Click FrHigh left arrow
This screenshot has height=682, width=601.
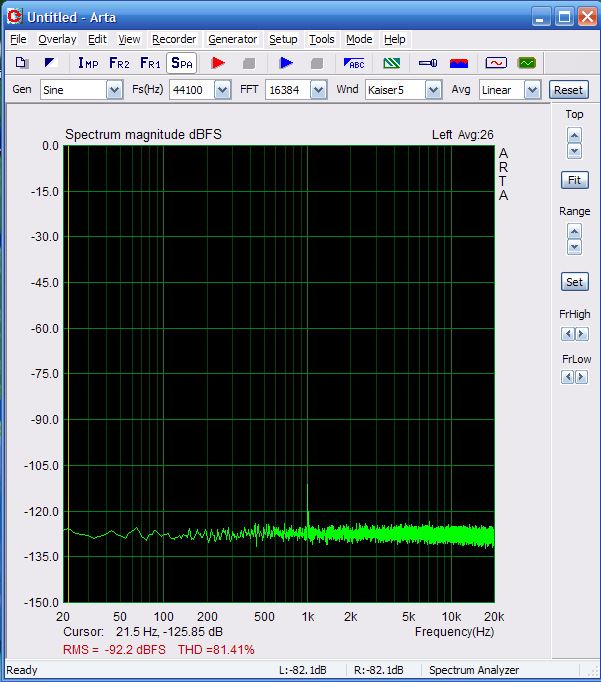pos(568,334)
